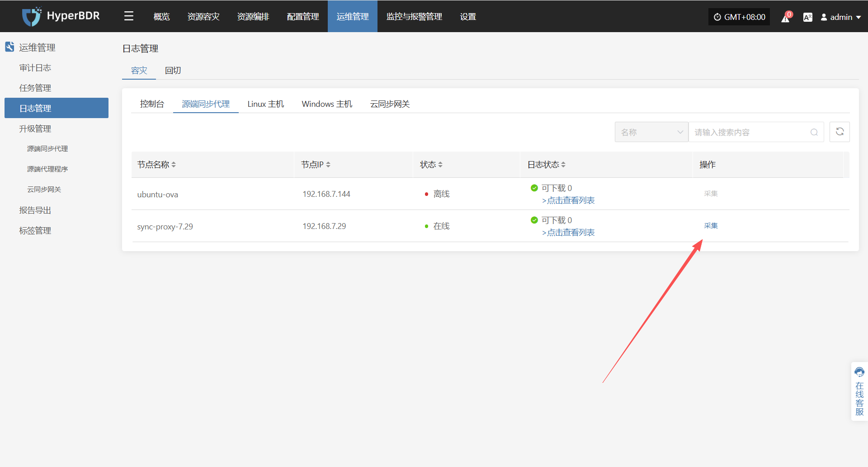868x467 pixels.
Task: Open 任务管理 in the sidebar
Action: (35, 88)
